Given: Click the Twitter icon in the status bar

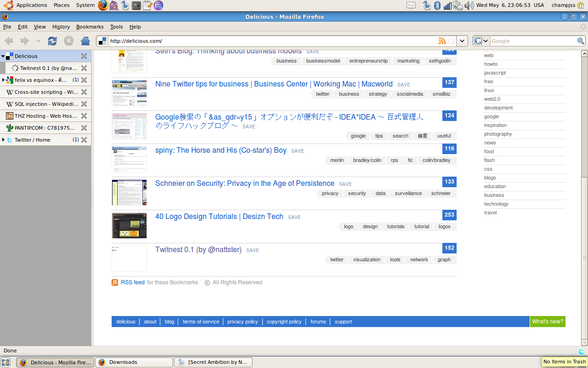Looking at the screenshot, I should (581, 351).
